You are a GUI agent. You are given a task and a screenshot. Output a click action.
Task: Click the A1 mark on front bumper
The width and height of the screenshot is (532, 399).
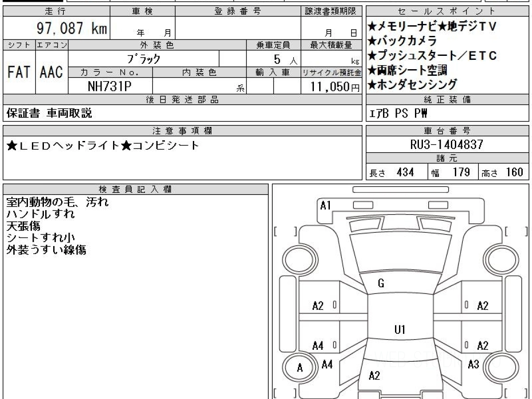point(326,205)
